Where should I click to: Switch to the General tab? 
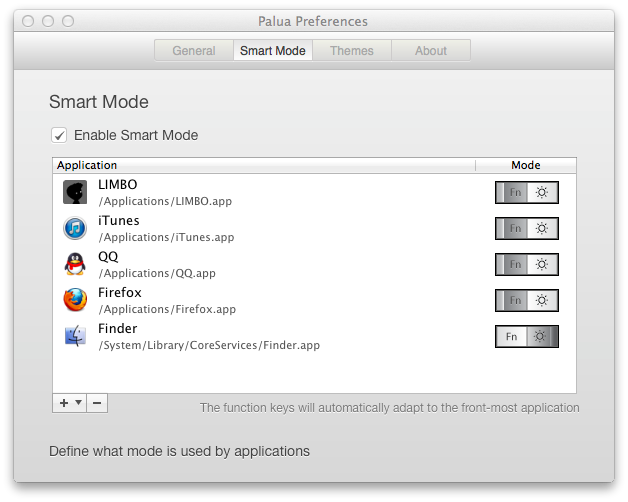coord(194,50)
